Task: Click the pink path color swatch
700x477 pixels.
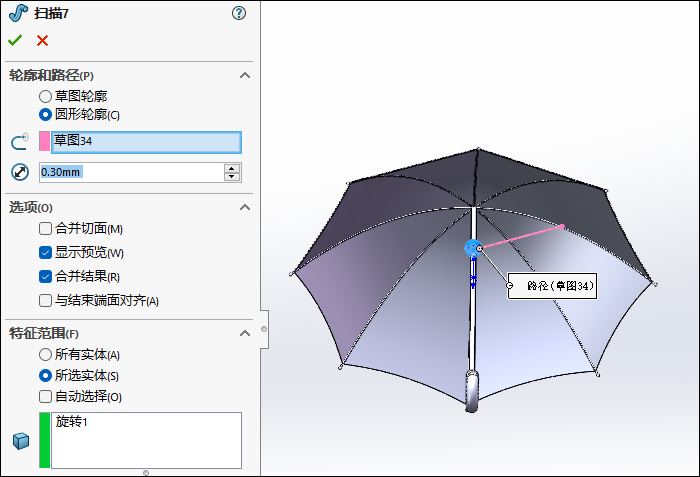Action: (45, 142)
